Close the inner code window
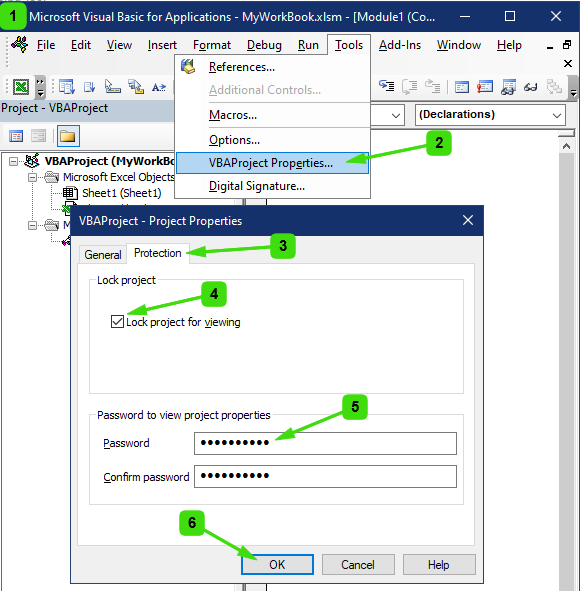This screenshot has width=580, height=591. tap(568, 63)
